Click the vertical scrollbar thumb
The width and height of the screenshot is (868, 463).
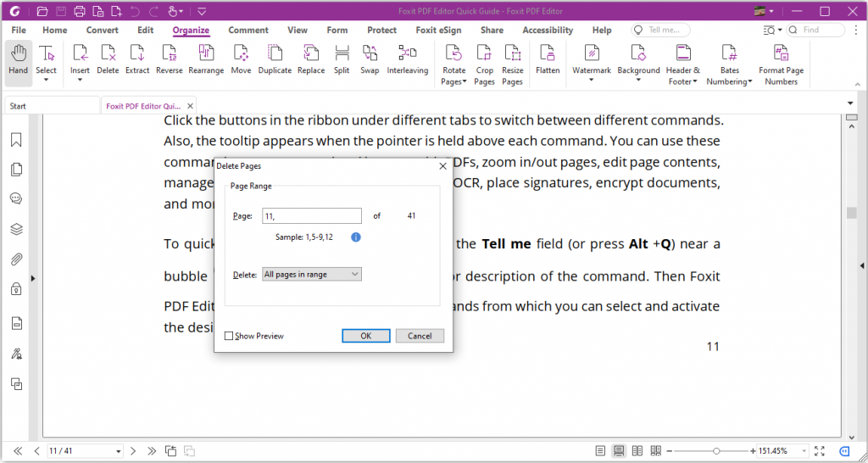[x=851, y=213]
